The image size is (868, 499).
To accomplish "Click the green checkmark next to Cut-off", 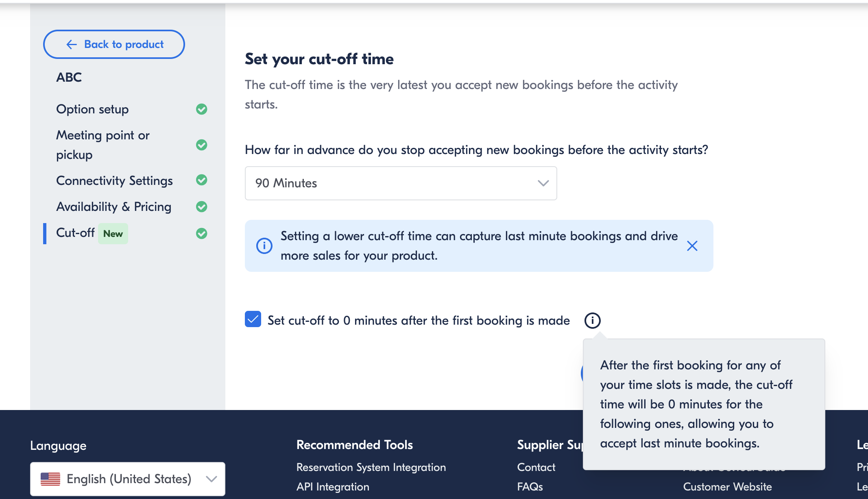I will coord(201,234).
